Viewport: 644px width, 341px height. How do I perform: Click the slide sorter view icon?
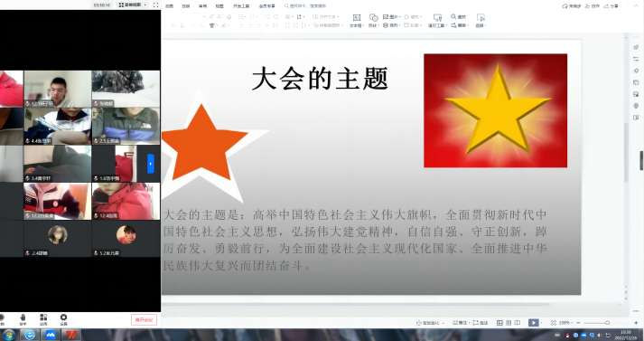tap(509, 323)
